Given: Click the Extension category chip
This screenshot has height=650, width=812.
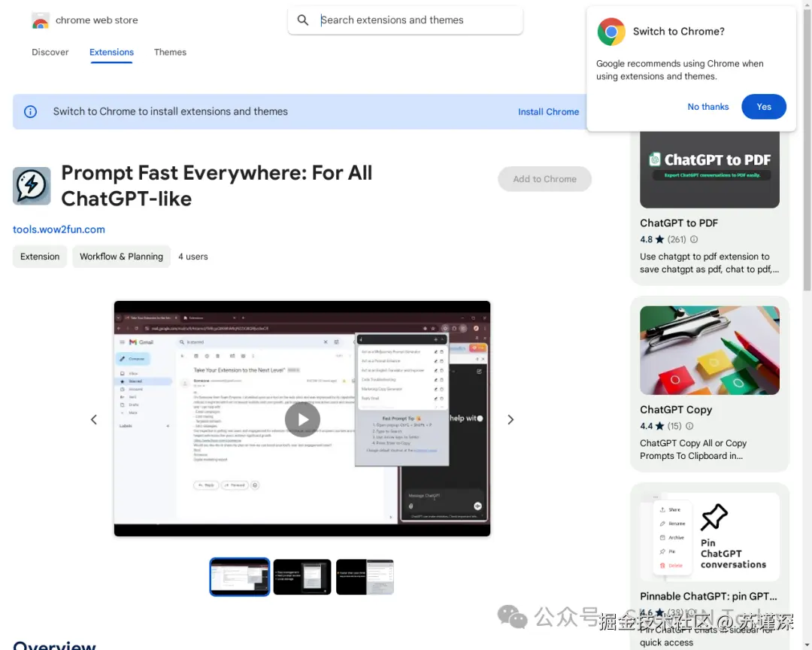Looking at the screenshot, I should pyautogui.click(x=40, y=257).
